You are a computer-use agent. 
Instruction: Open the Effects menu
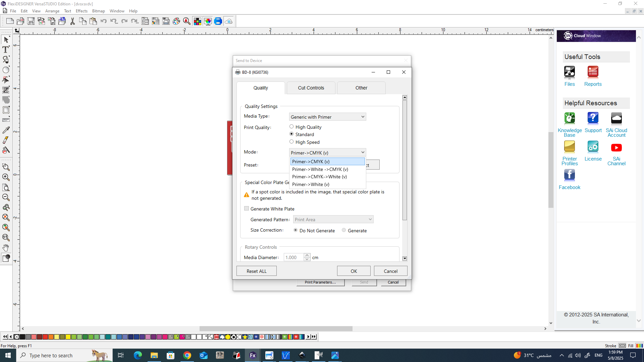[82, 11]
